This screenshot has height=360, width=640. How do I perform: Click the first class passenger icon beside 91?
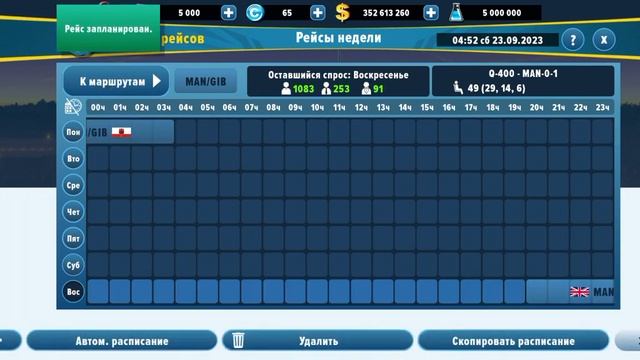pos(366,89)
